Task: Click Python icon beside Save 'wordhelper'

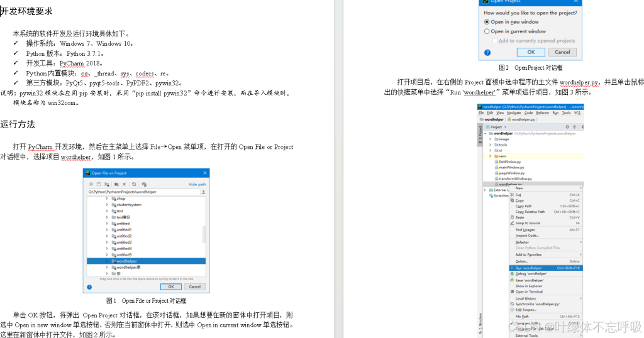Action: tap(512, 280)
